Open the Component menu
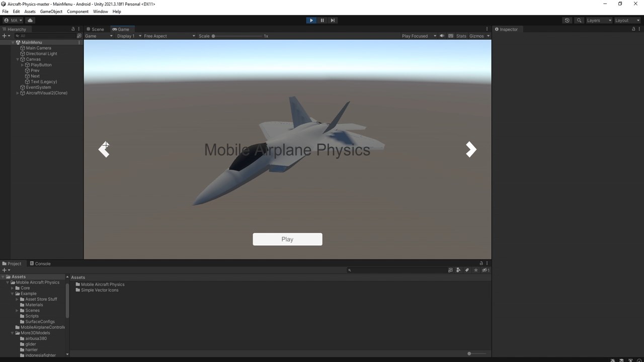Image resolution: width=644 pixels, height=362 pixels. pyautogui.click(x=77, y=12)
